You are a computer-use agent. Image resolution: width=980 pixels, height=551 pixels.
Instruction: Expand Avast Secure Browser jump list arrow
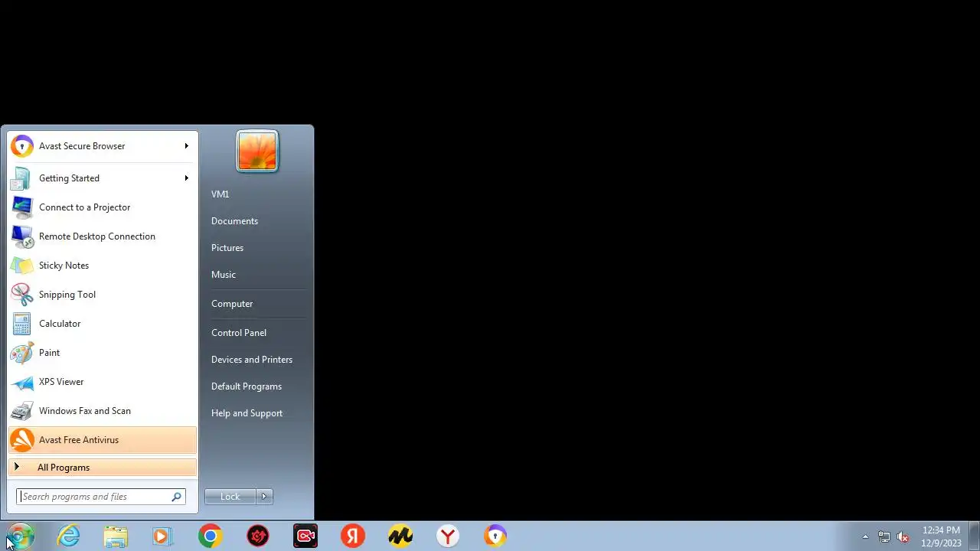(186, 146)
